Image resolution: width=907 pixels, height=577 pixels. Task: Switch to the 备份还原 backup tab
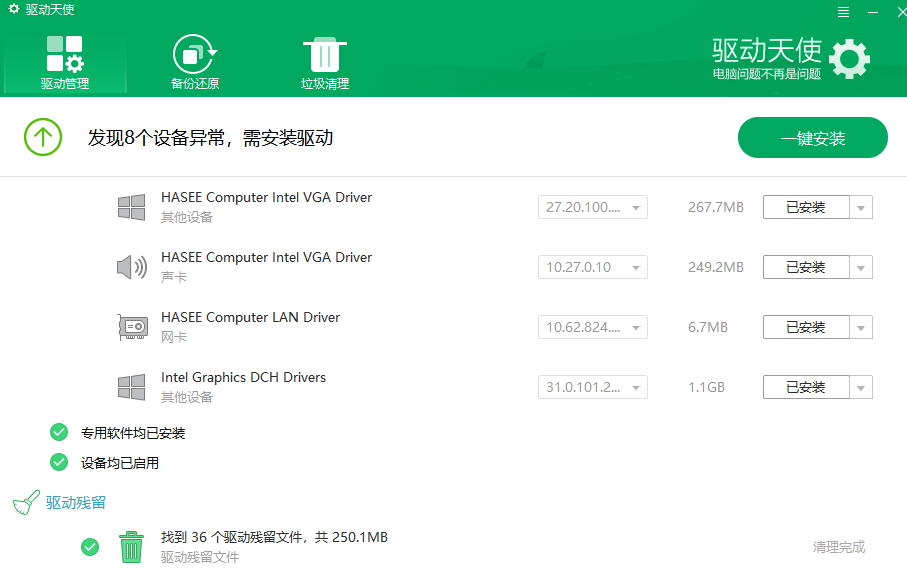195,63
